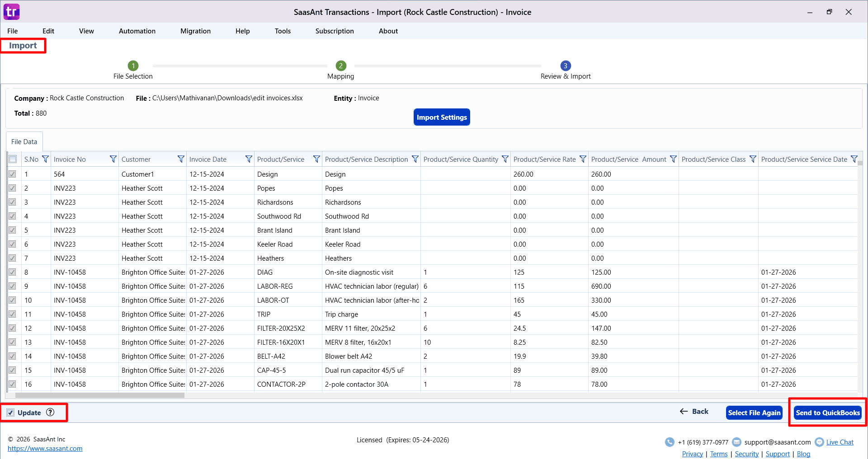The image size is (868, 459).
Task: Open the Product/Service Class filter icon
Action: [753, 159]
